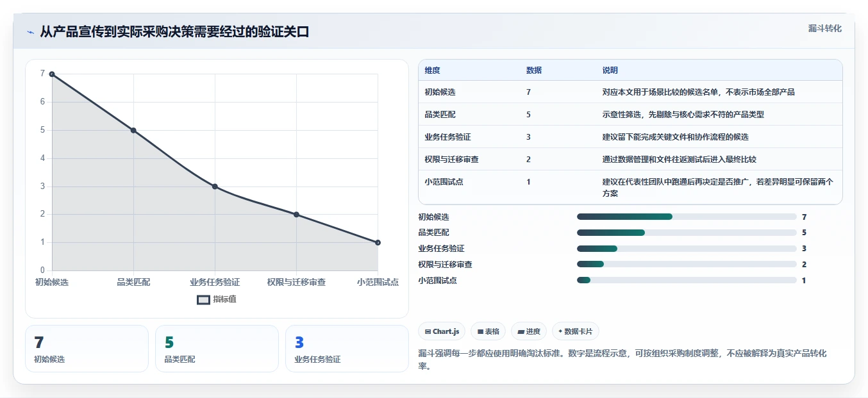This screenshot has width=868, height=398.
Task: Click the page title 从产品宣传到实际采购决策
Action: [x=174, y=32]
